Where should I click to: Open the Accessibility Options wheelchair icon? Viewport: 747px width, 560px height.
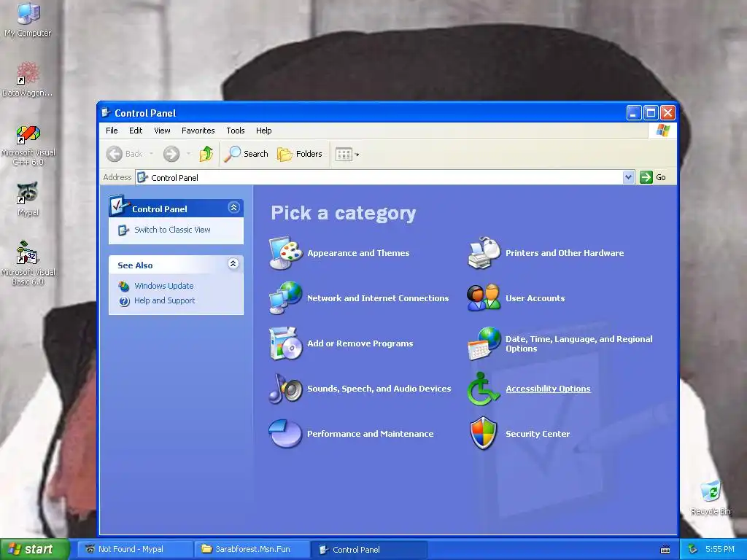(484, 389)
